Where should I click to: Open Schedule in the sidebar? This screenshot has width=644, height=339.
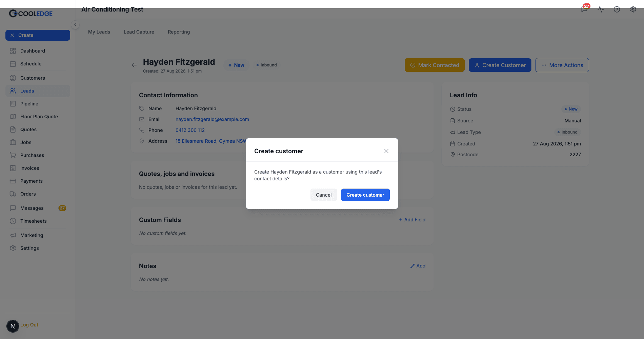click(38, 64)
